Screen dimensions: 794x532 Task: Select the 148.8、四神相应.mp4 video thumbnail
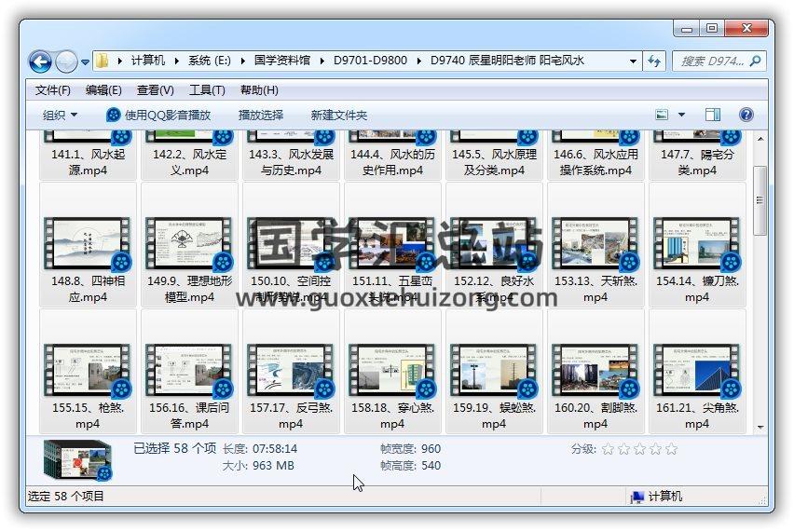[88, 245]
